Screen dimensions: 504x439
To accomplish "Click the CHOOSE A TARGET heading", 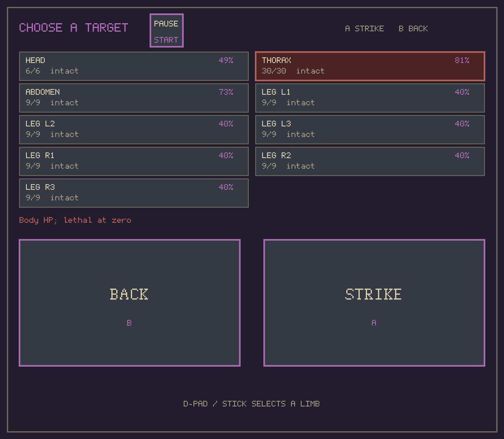I will pyautogui.click(x=74, y=28).
